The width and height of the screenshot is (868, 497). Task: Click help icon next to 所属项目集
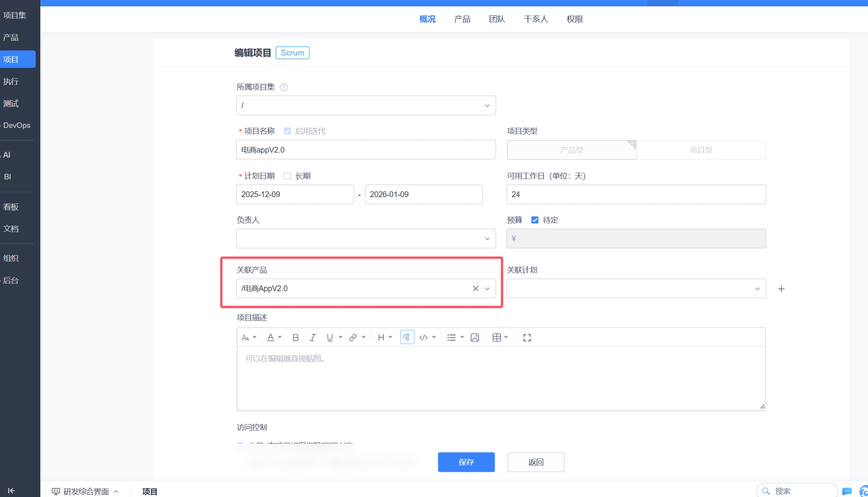click(x=284, y=87)
